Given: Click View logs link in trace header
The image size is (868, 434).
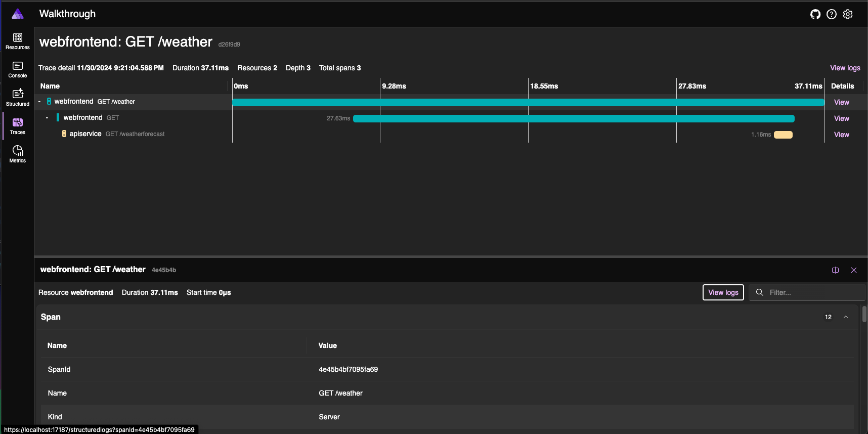Looking at the screenshot, I should click(x=845, y=68).
